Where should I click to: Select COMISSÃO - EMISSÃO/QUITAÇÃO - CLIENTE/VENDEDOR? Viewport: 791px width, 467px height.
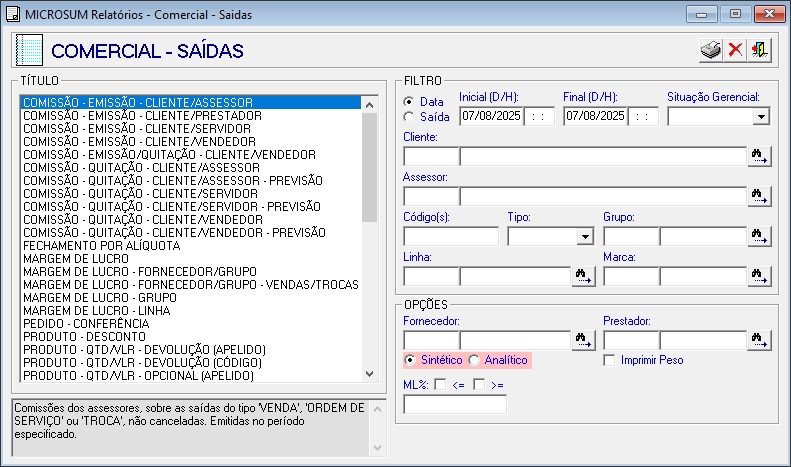[x=191, y=154]
